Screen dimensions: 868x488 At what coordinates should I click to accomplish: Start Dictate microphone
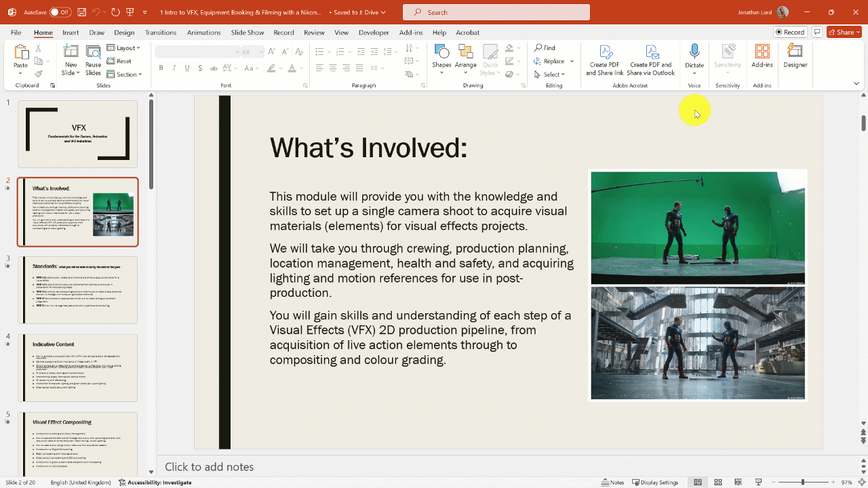(x=694, y=60)
